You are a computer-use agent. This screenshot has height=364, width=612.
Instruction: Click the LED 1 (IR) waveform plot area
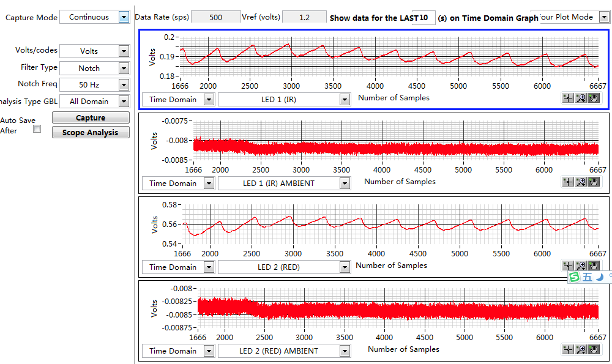(x=389, y=56)
